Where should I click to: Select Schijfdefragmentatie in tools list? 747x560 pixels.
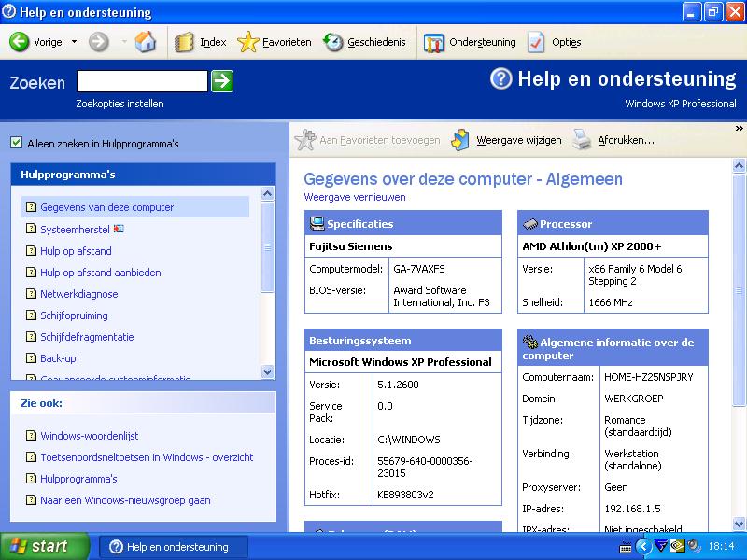tap(87, 337)
